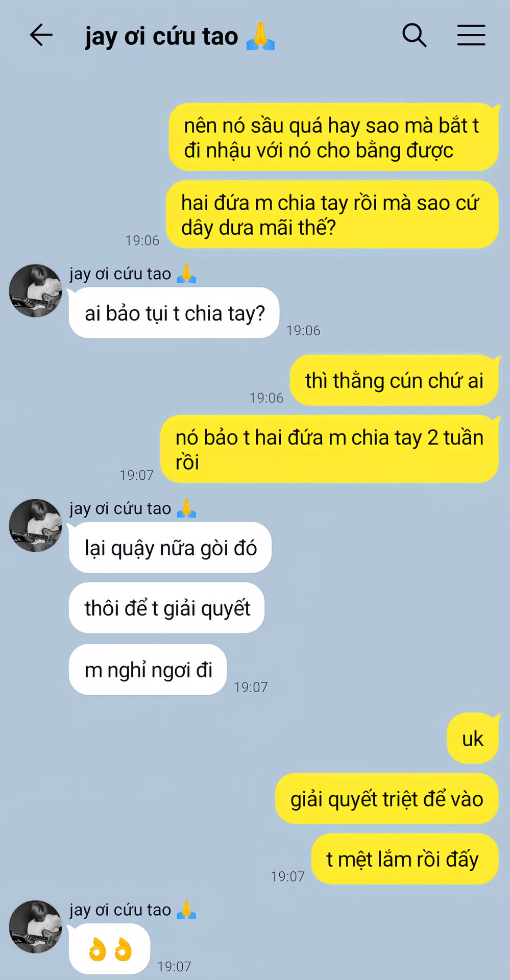Tap the bottom avatar next to OK-hand emojis
Image resolution: width=510 pixels, height=980 pixels.
point(35,926)
